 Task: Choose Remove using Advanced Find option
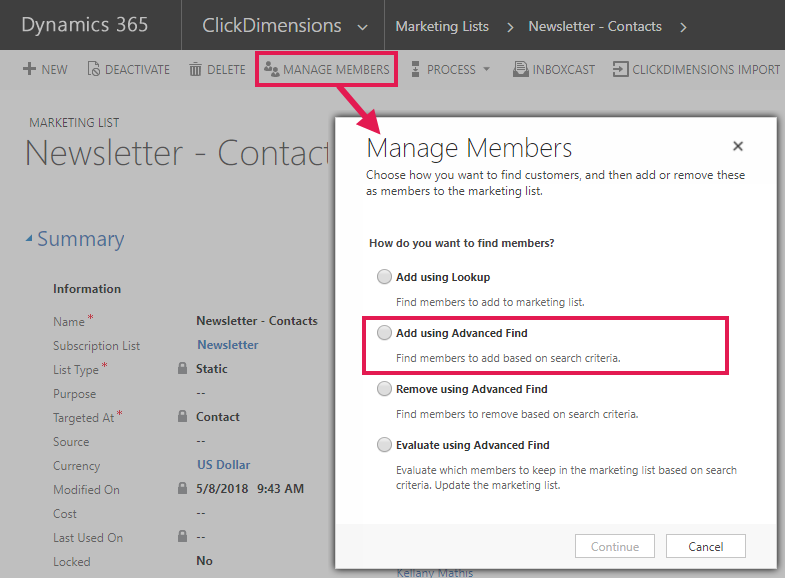(384, 389)
